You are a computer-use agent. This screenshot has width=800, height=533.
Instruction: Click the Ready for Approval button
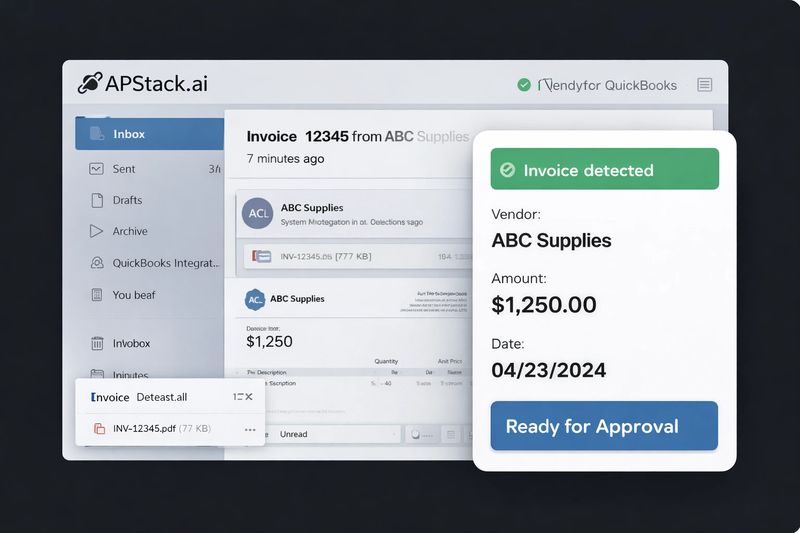pos(604,426)
